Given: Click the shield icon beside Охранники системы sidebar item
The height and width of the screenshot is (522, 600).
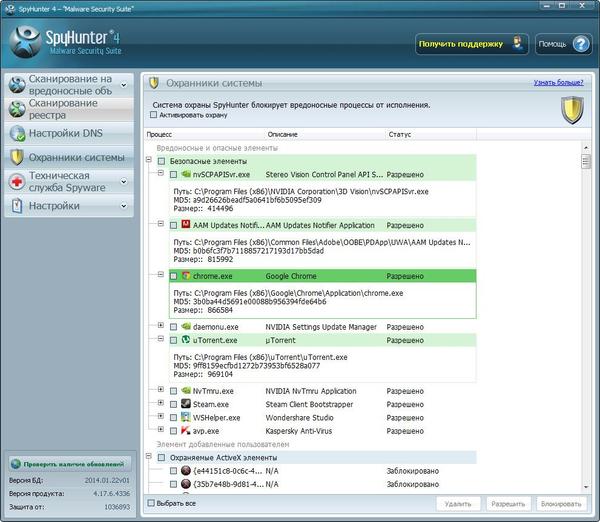Looking at the screenshot, I should (17, 157).
